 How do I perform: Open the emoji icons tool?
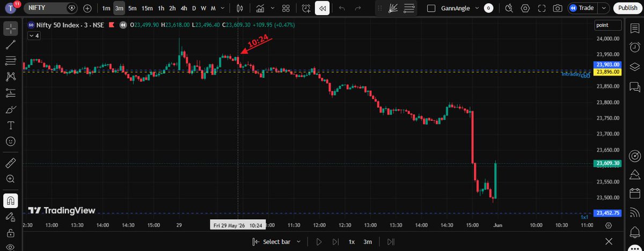coord(10,142)
